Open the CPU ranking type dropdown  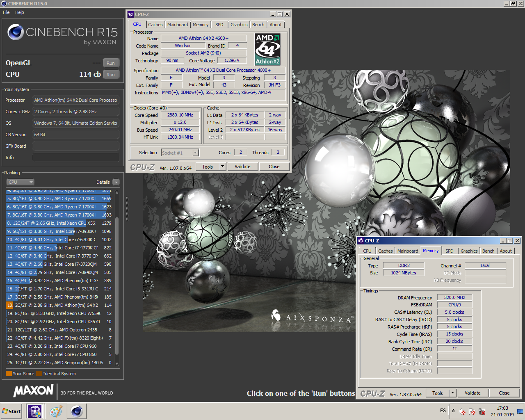[x=20, y=182]
